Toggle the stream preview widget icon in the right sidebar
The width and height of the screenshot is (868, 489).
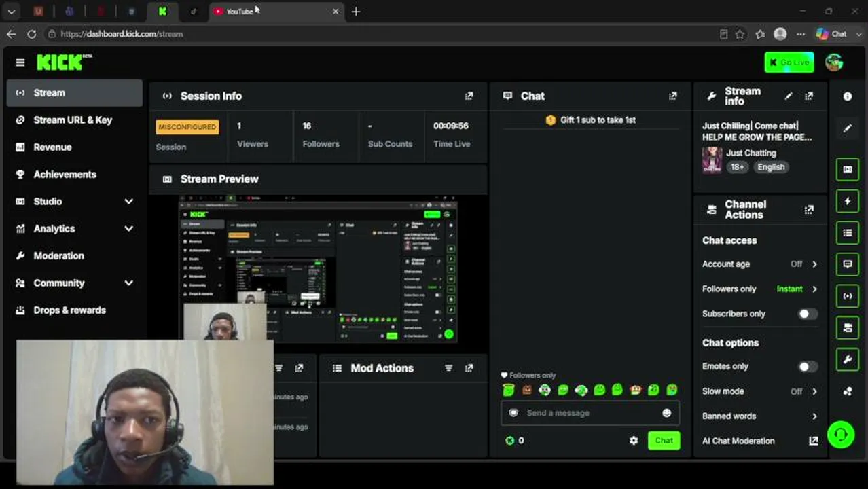(848, 169)
